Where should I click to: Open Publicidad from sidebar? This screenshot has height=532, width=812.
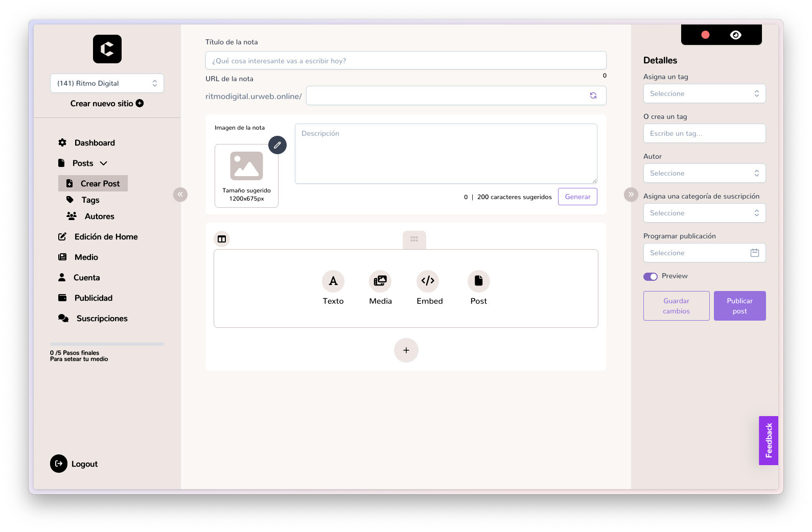coord(93,298)
